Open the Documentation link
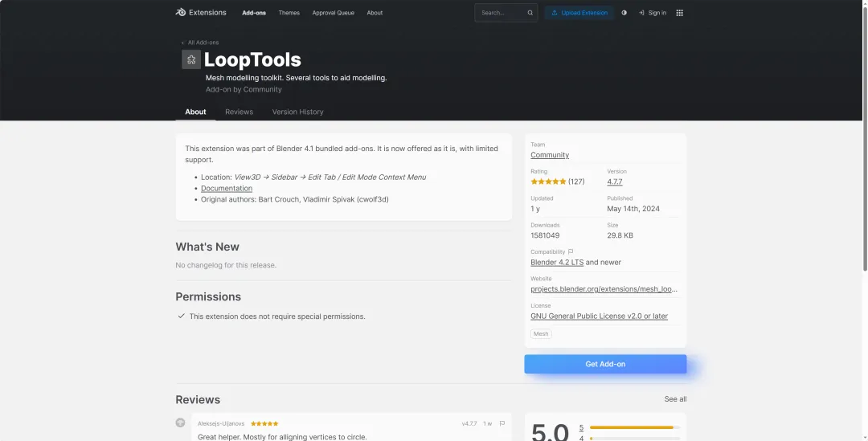 pos(227,188)
